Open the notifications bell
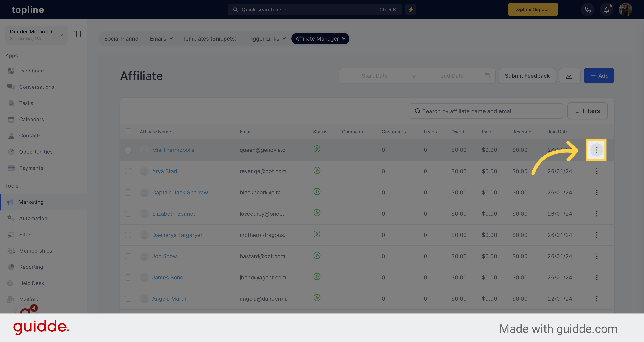 [x=607, y=10]
